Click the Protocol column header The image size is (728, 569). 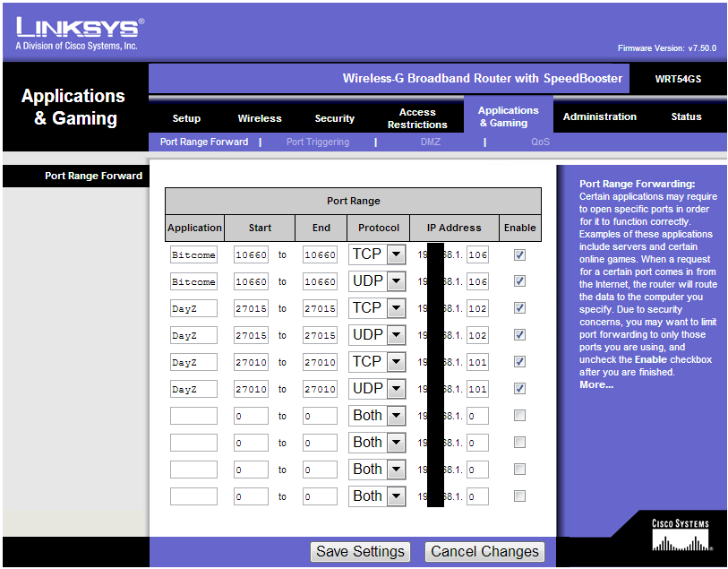[x=379, y=228]
